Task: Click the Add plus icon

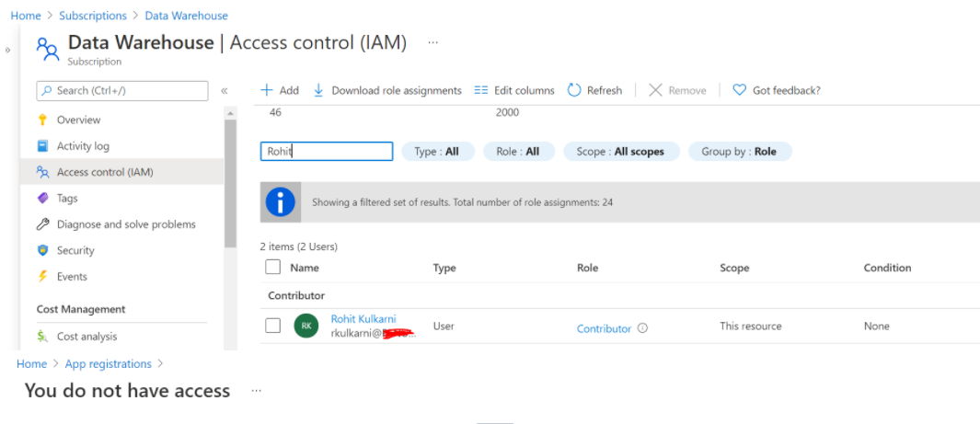Action: (267, 90)
